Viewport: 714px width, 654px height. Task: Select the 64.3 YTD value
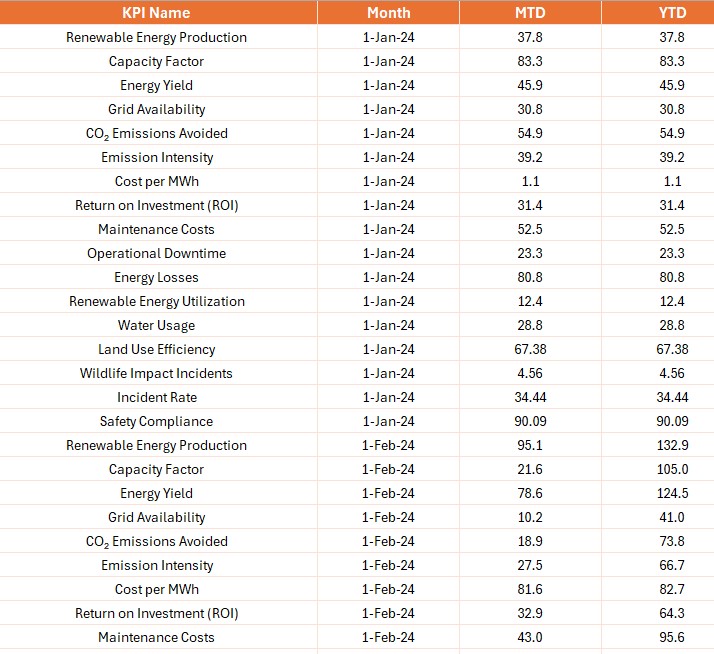point(672,613)
